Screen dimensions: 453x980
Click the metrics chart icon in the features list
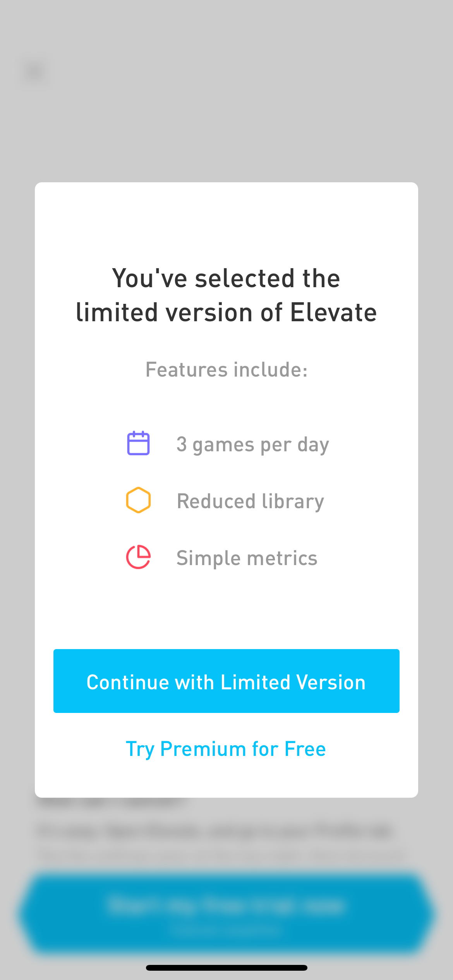click(x=138, y=557)
